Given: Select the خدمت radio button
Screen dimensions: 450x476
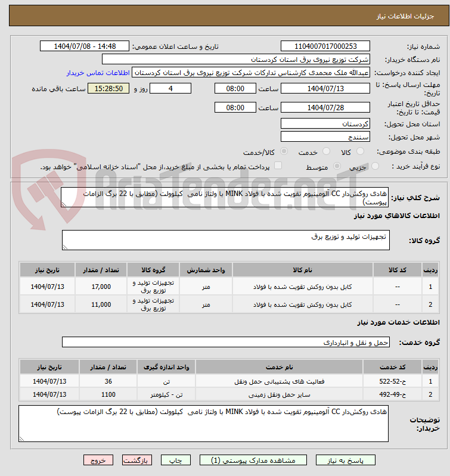Looking at the screenshot, I should pyautogui.click(x=327, y=151).
